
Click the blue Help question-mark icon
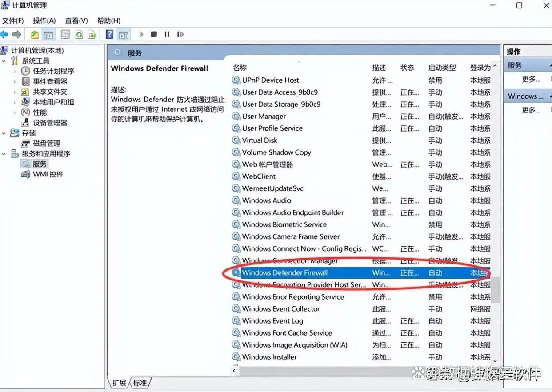point(109,34)
